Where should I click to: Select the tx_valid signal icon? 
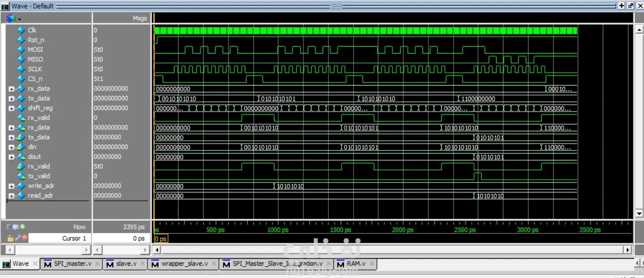pos(21,176)
